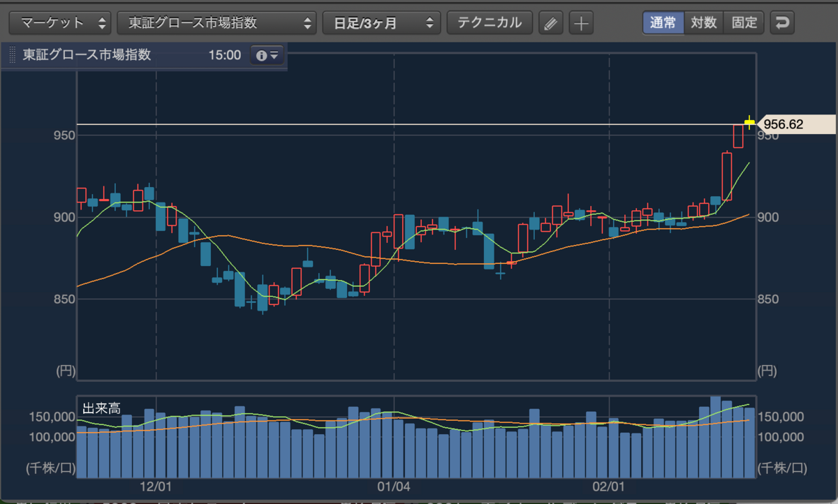Click the 12/01 date axis label
The height and width of the screenshot is (504, 838).
156,486
